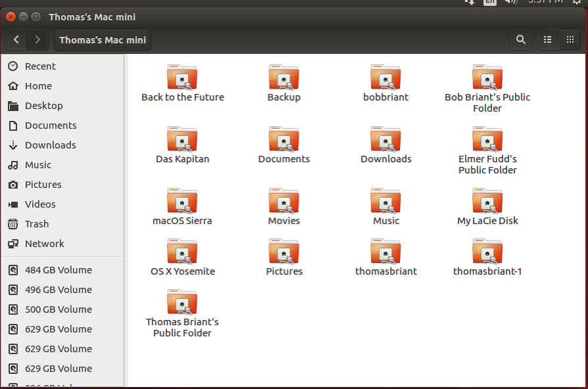Select Downloads in the sidebar
Screen dimensions: 588x389
[62, 145]
